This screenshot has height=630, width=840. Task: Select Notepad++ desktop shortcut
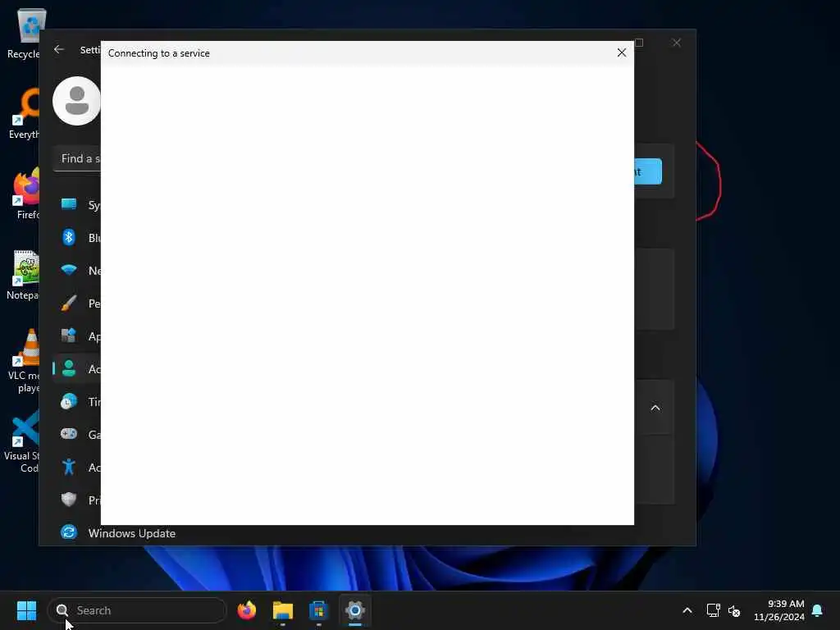[24, 276]
